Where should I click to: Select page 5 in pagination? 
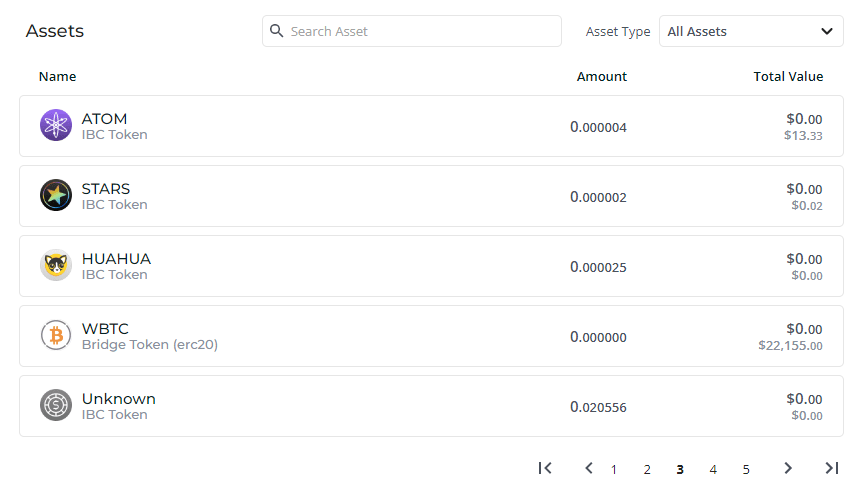click(746, 469)
